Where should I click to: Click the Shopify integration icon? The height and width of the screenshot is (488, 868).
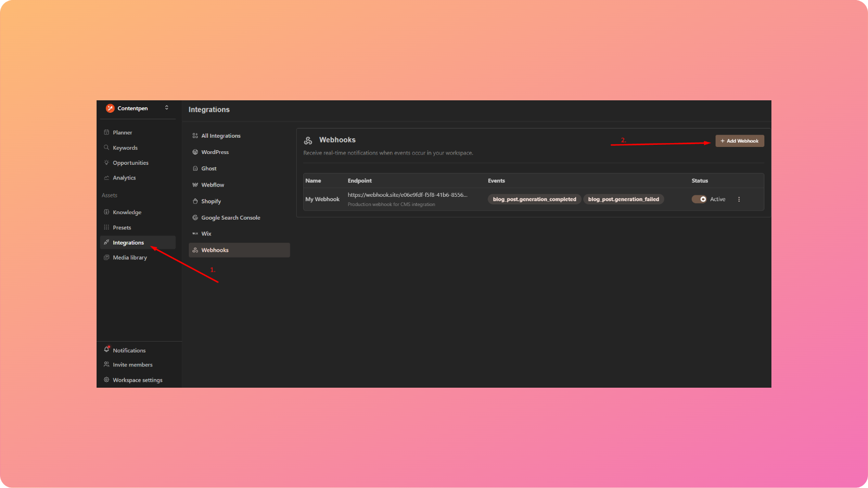point(196,201)
